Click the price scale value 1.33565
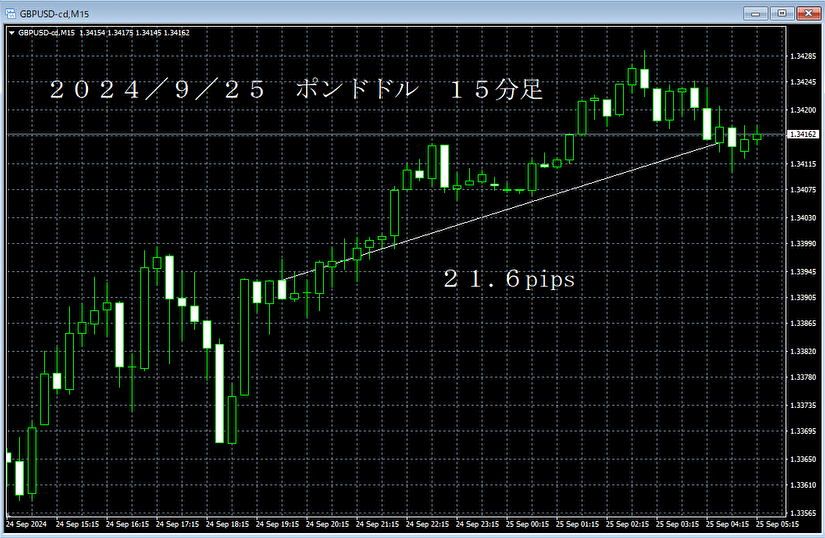 point(803,513)
